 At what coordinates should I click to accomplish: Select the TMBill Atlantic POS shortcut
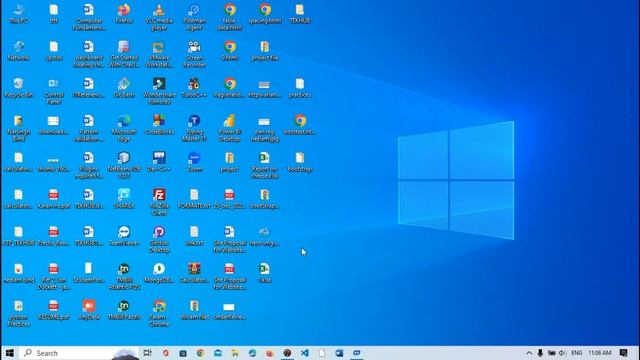(124, 276)
